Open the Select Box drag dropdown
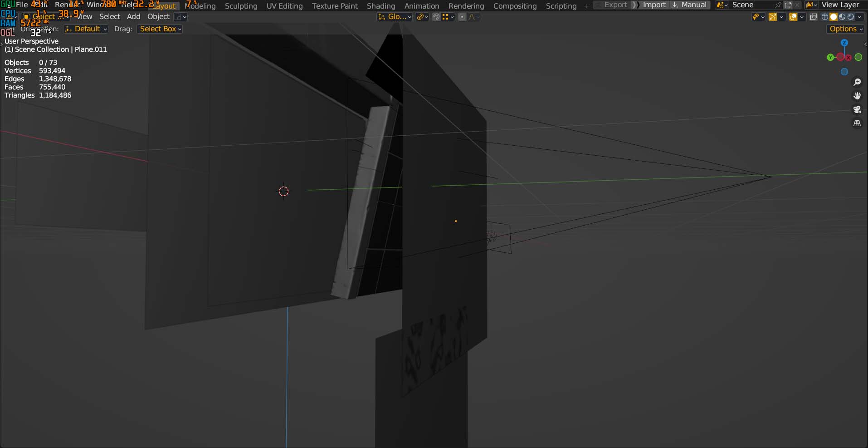The image size is (868, 448). coord(160,29)
